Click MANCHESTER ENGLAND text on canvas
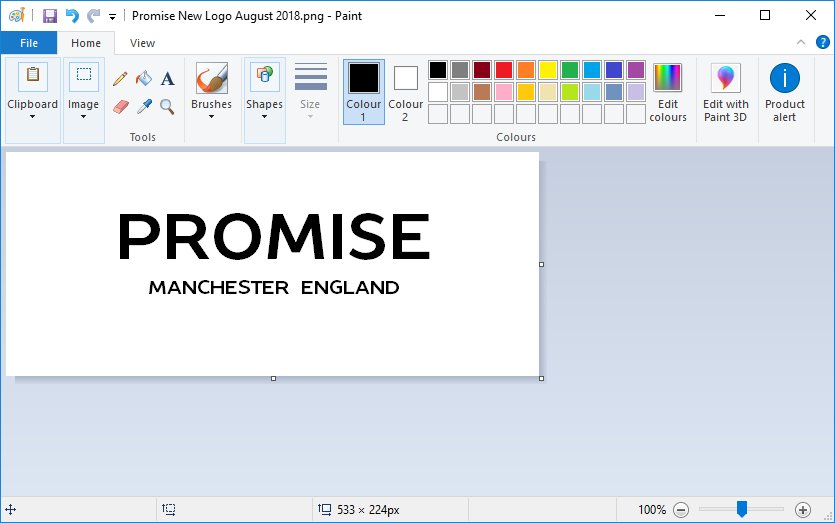 (x=274, y=288)
